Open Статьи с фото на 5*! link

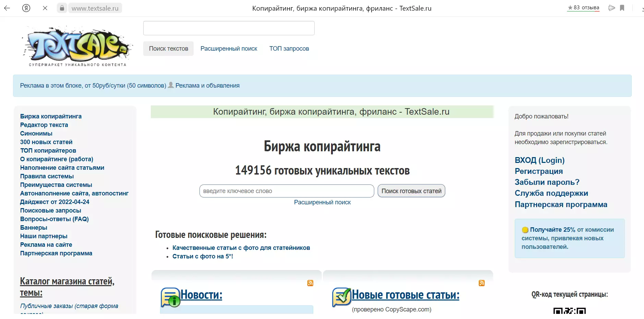203,256
